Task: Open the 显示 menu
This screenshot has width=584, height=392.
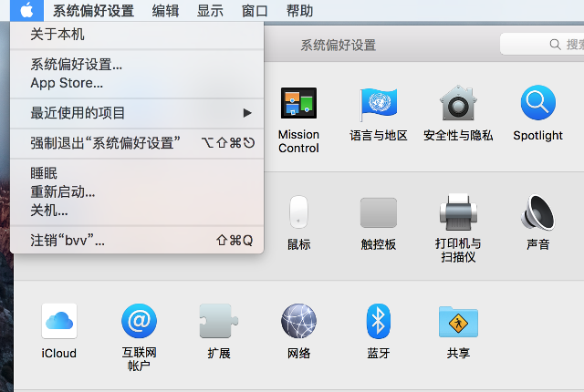Action: pos(210,10)
